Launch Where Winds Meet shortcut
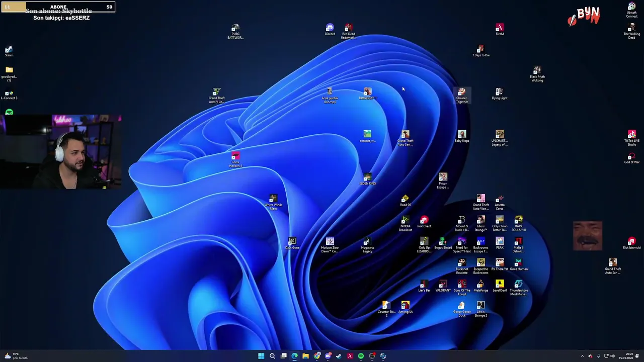644x362 pixels. click(273, 203)
